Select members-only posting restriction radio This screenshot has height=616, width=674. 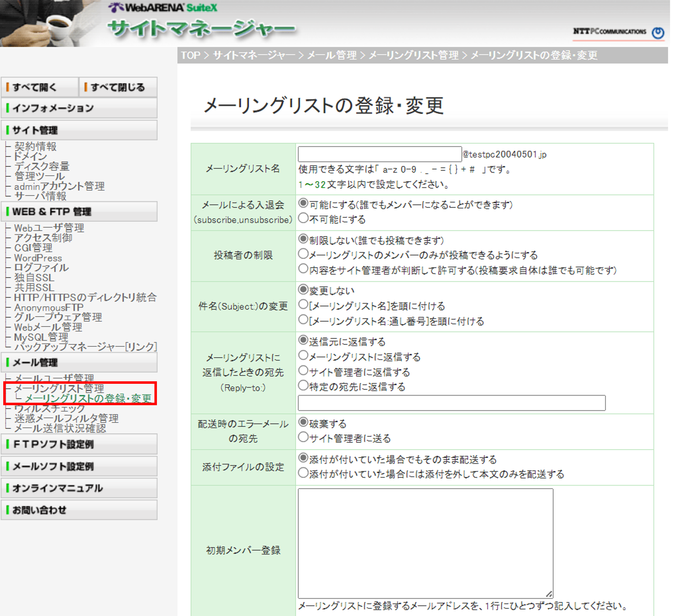pyautogui.click(x=303, y=254)
